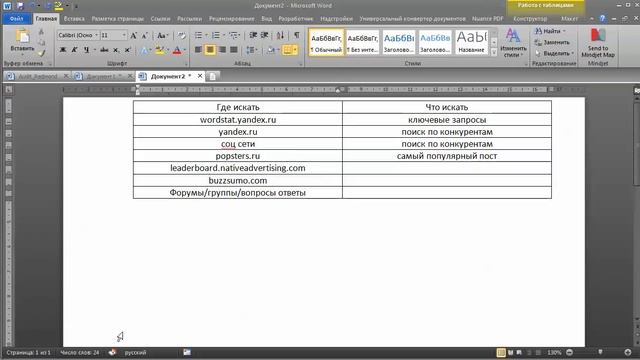
Task: Click the Paste (Вставить) clipboard icon
Action: click(x=22, y=37)
